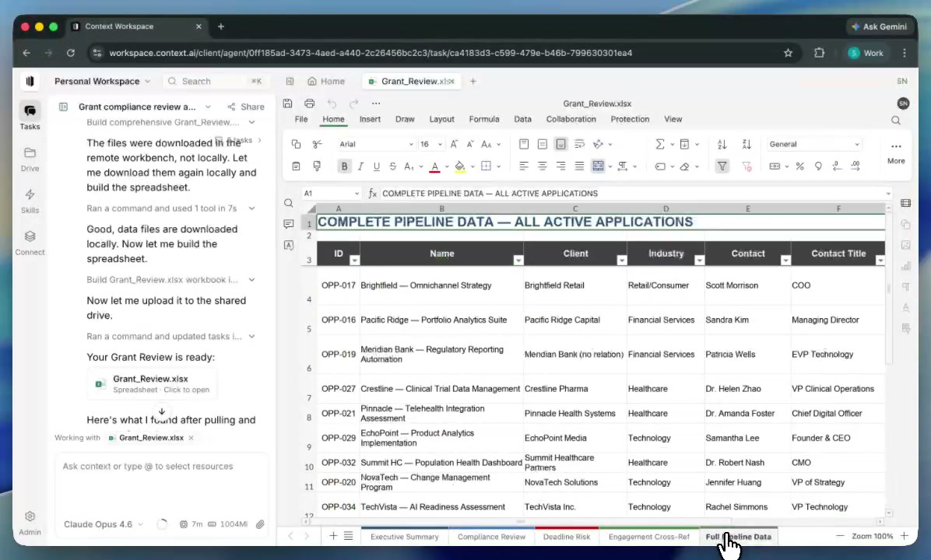Screen dimensions: 931x560
Task: Click the Paste clipboard icon
Action: click(x=296, y=166)
